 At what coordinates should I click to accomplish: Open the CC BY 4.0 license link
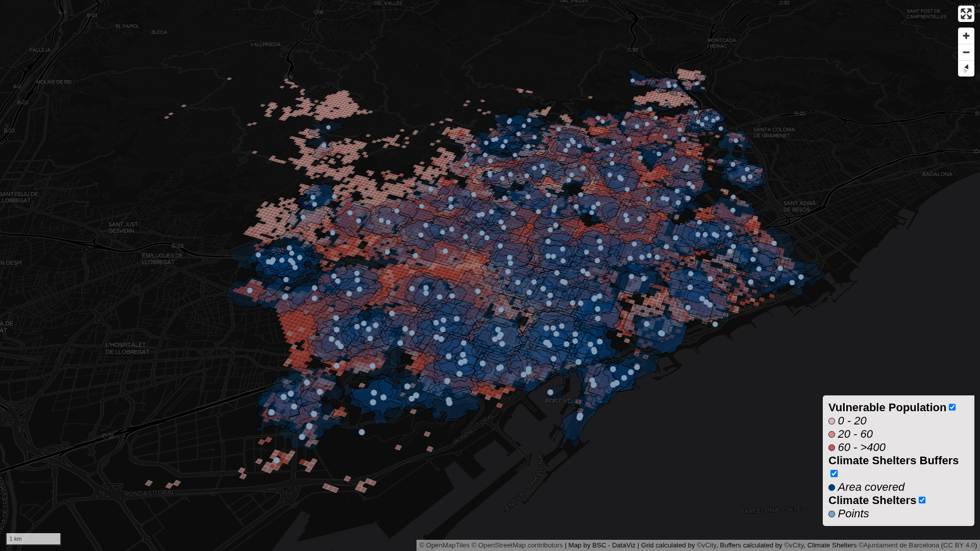pyautogui.click(x=959, y=545)
